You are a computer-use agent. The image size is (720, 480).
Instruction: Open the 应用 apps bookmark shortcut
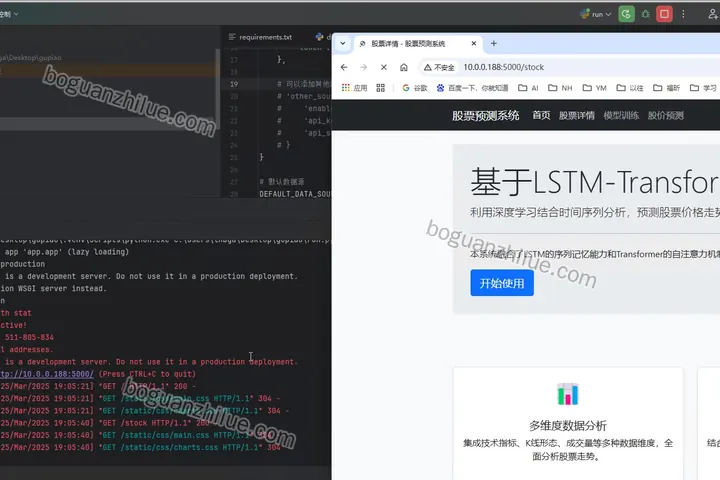(354, 88)
